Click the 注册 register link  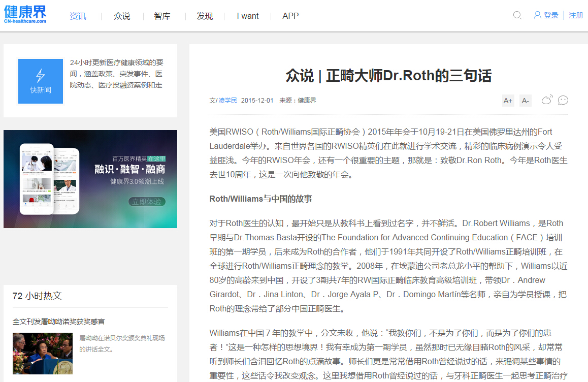pyautogui.click(x=576, y=15)
